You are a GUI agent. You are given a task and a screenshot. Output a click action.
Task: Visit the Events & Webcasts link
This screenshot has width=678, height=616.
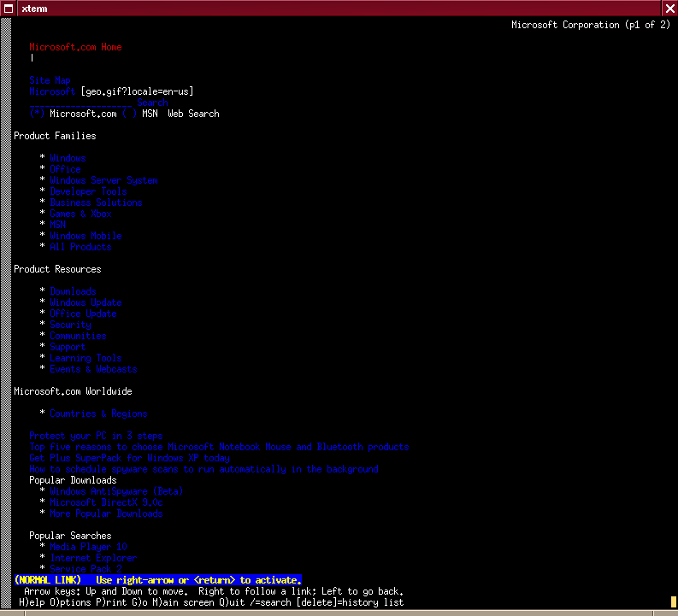tap(93, 370)
